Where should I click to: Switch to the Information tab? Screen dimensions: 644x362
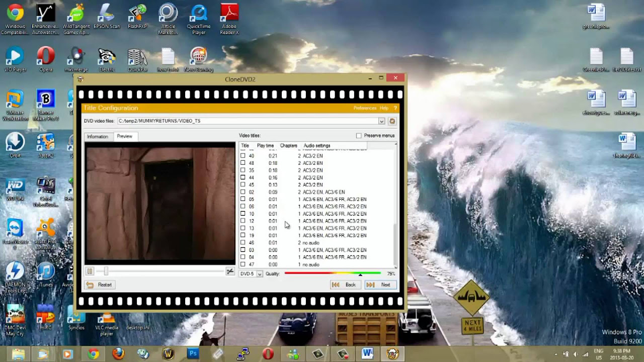coord(97,137)
